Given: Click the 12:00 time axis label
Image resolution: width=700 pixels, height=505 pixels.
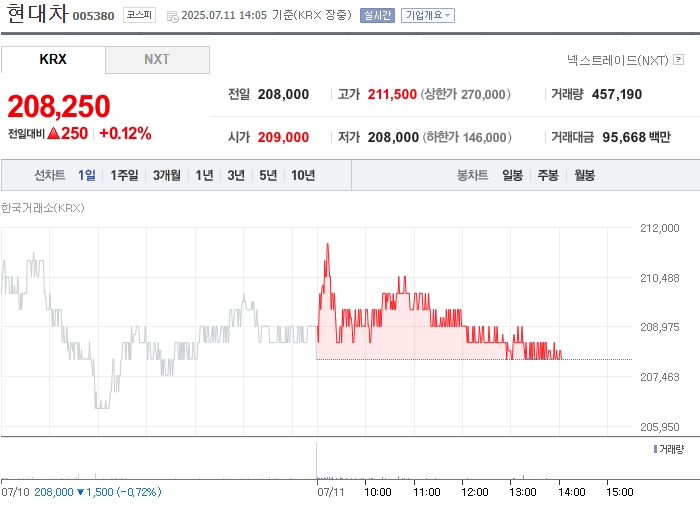Looking at the screenshot, I should 475,492.
